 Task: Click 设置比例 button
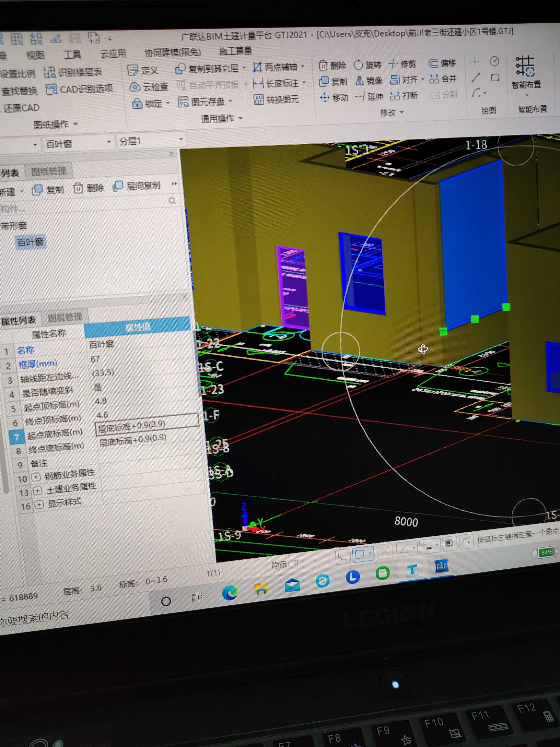pyautogui.click(x=17, y=74)
